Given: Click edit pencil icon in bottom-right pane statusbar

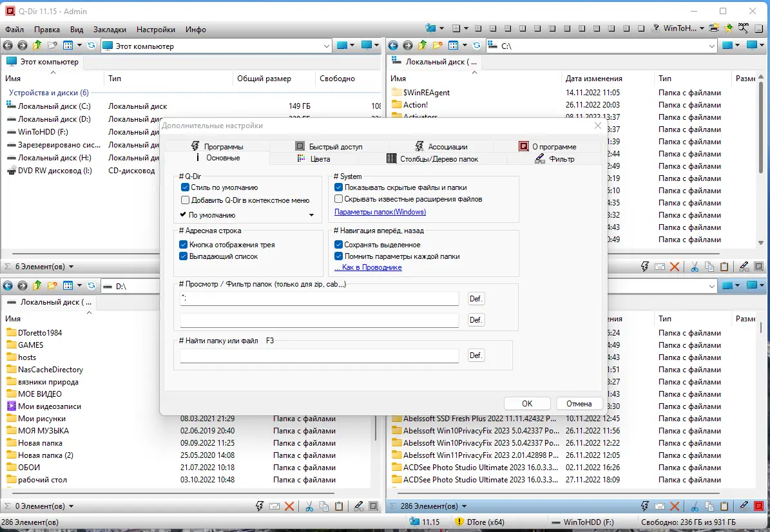Looking at the screenshot, I should click(x=744, y=506).
